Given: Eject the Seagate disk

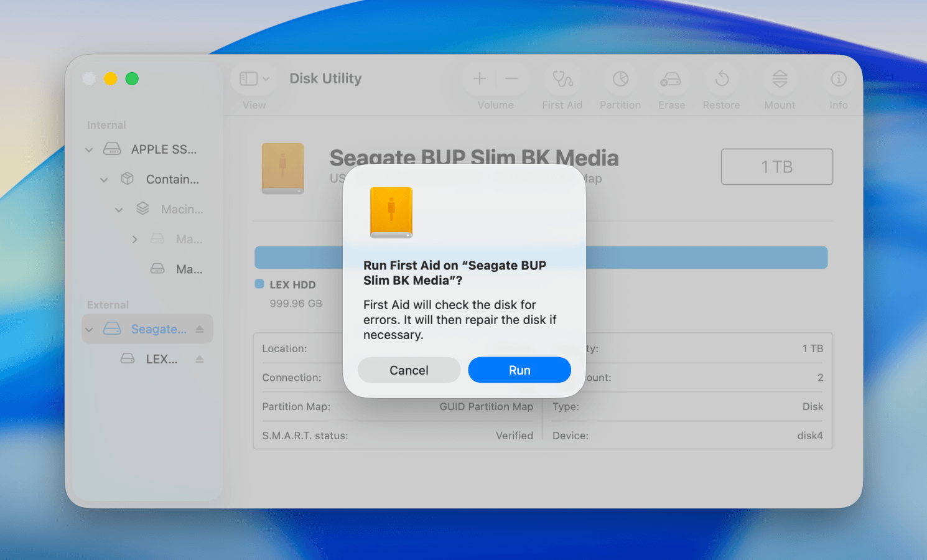Looking at the screenshot, I should pyautogui.click(x=200, y=329).
